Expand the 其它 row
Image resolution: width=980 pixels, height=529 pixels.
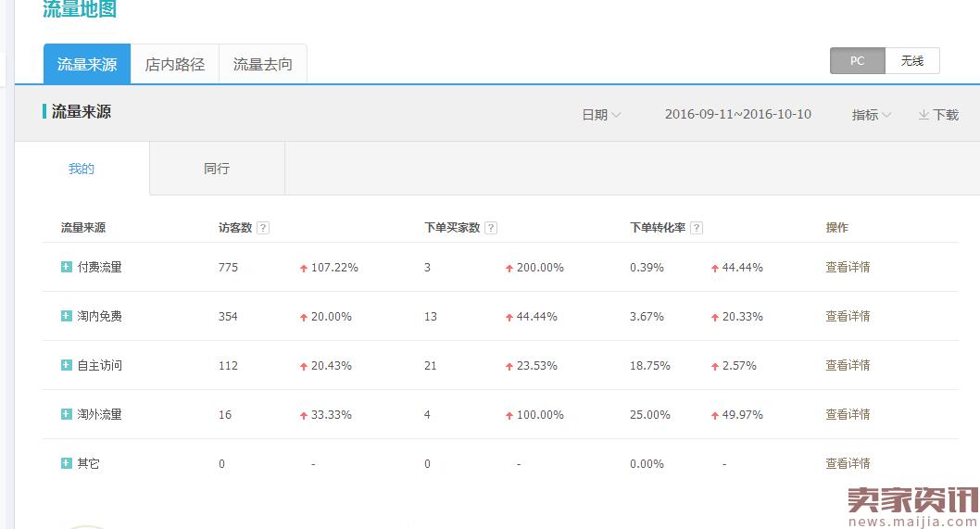66,463
